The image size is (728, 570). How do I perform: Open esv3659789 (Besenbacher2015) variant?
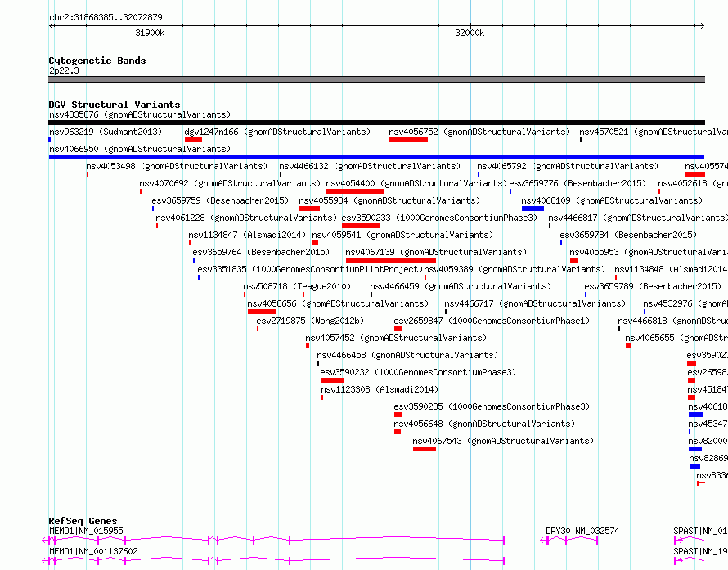[653, 286]
